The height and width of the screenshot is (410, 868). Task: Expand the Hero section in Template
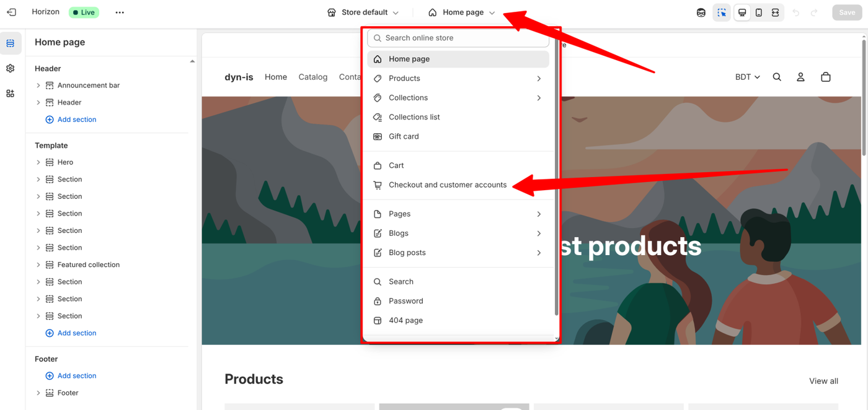coord(38,162)
